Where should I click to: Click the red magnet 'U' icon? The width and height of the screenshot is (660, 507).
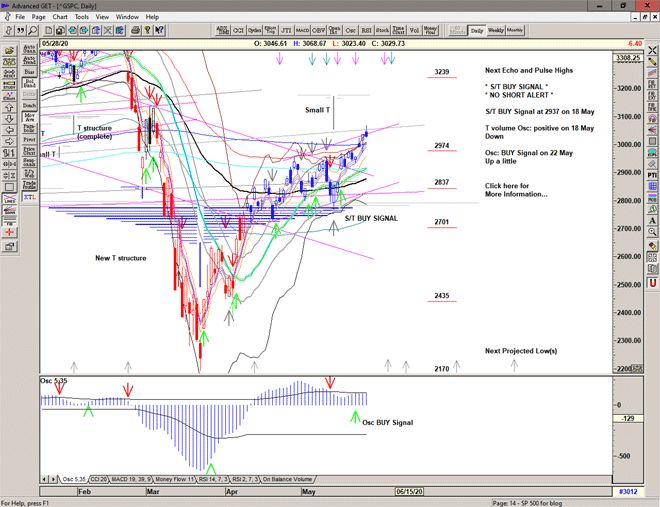click(x=652, y=283)
